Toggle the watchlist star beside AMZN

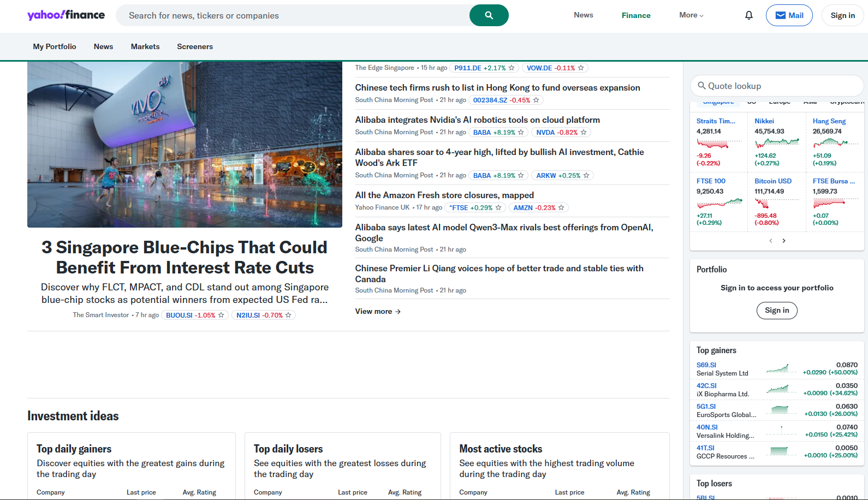(x=561, y=208)
